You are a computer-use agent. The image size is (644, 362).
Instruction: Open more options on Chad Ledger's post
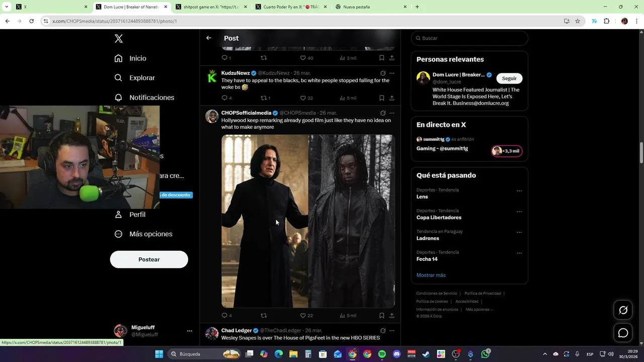coord(392,331)
